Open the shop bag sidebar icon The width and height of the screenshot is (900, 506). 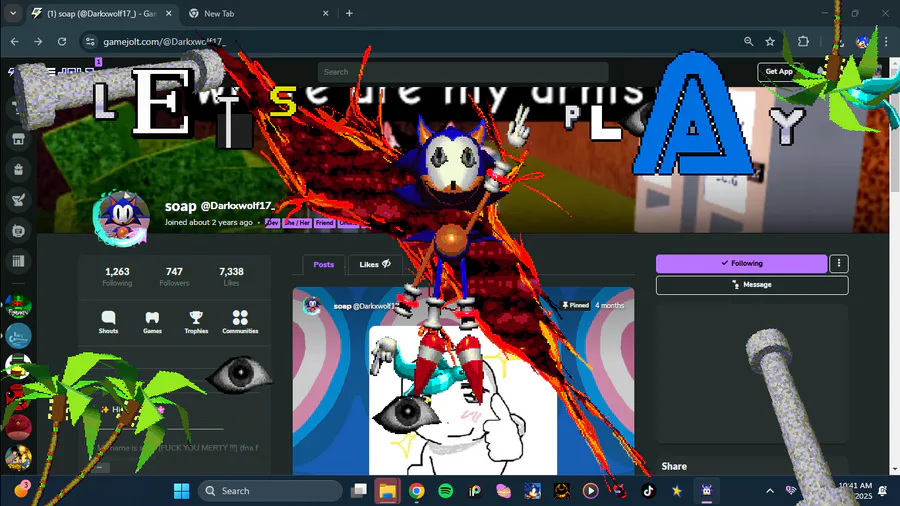click(18, 169)
